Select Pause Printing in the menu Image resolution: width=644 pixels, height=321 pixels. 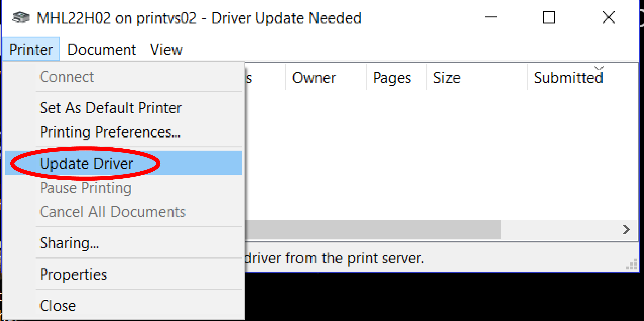pos(124,188)
